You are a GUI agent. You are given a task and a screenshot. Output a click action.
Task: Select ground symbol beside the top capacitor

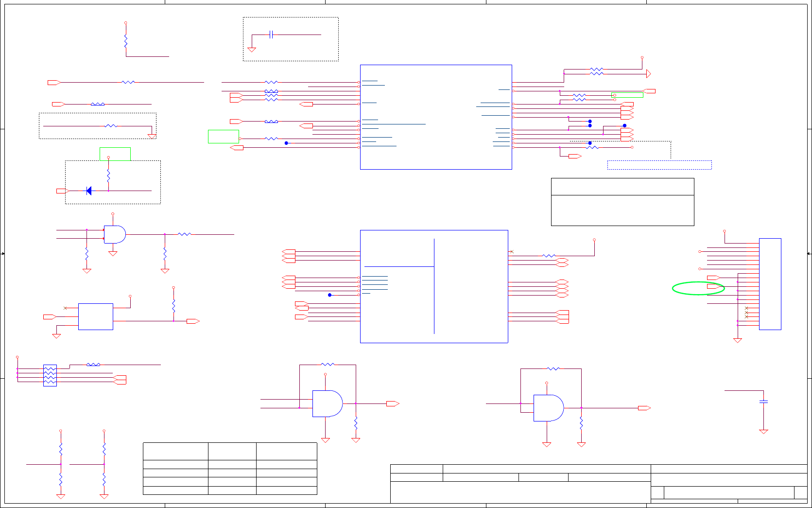pos(252,50)
